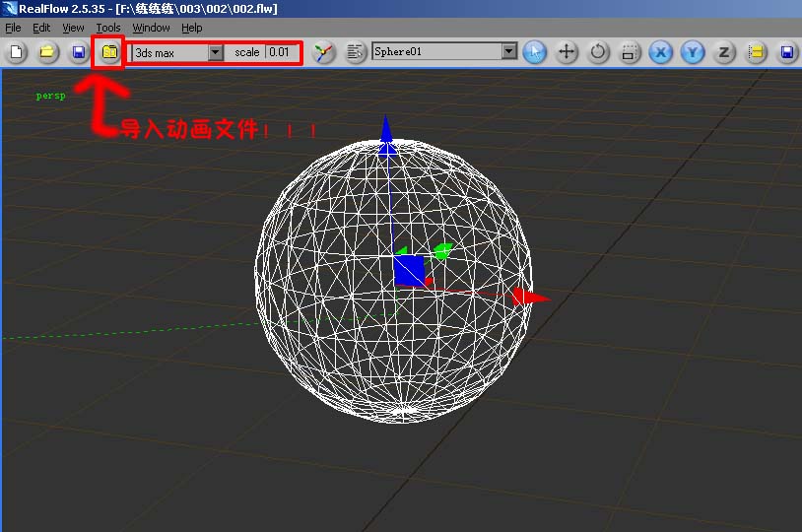Select the Rotate tool
This screenshot has width=802, height=532.
pos(598,52)
